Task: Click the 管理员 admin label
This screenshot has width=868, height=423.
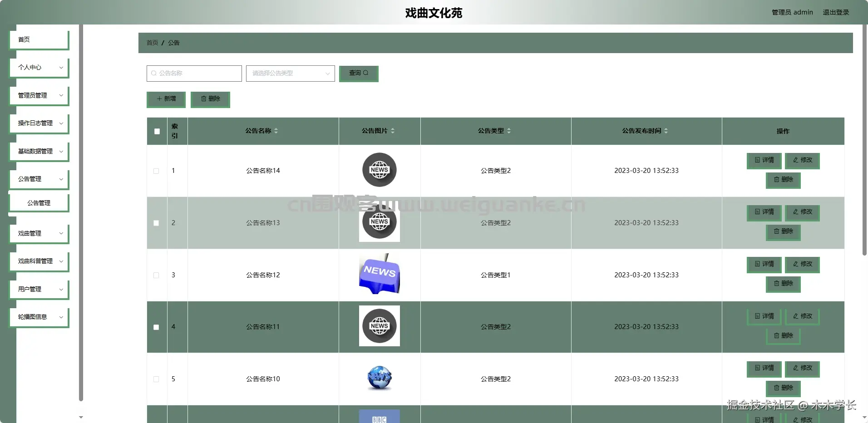Action: coord(792,12)
